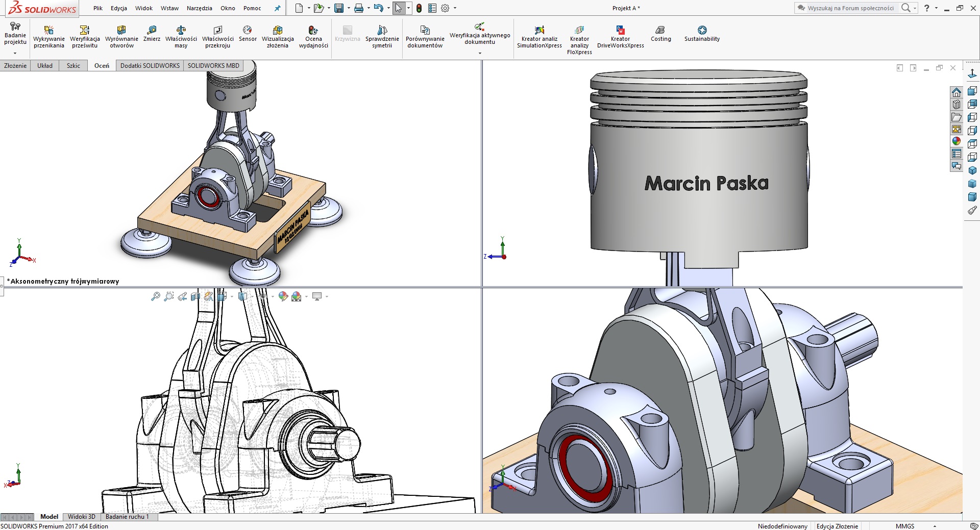Screen dimensions: 980x530
Task: Select the Zmierz measure tool
Action: (x=152, y=36)
